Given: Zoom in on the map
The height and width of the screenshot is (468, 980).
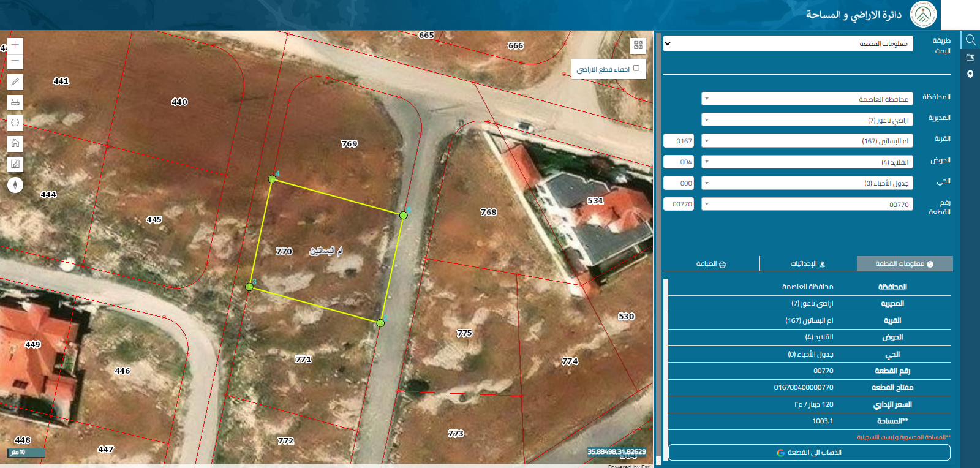Looking at the screenshot, I should click(15, 45).
